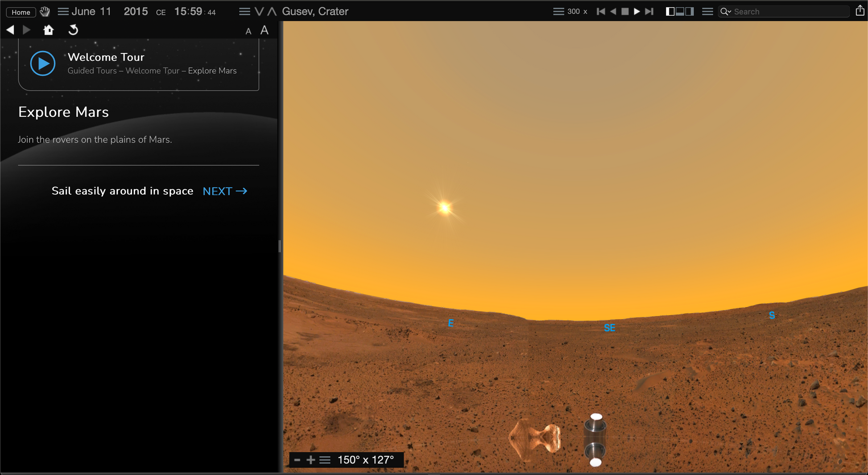Open the date and time menu
Screen dimensions: 868x475
click(x=63, y=12)
